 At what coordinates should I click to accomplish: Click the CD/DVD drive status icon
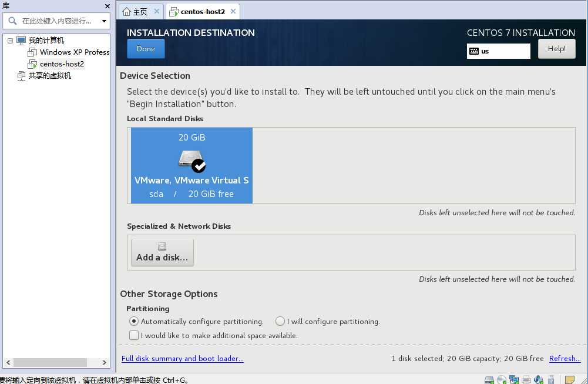pos(502,380)
